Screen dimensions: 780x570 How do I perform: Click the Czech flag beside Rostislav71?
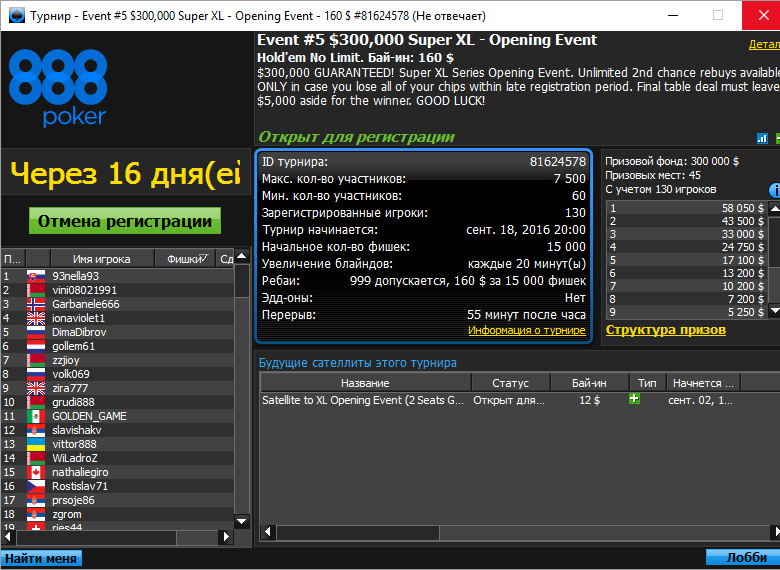(36, 486)
